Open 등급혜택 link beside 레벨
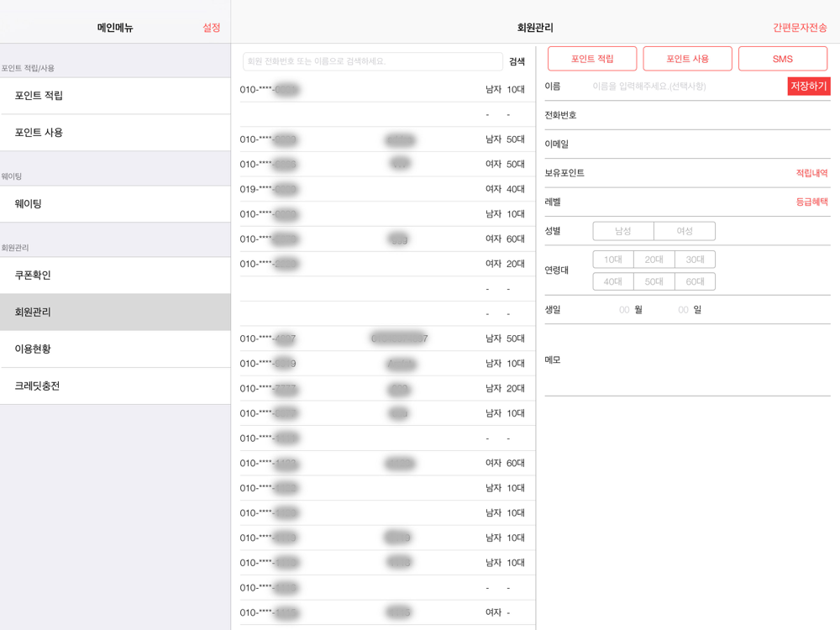 pos(811,202)
